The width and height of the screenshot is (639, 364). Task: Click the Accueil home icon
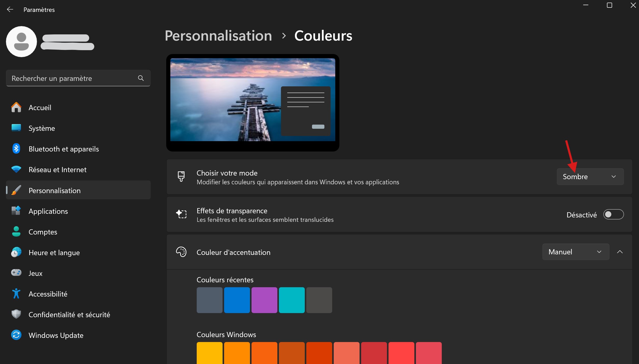click(16, 107)
